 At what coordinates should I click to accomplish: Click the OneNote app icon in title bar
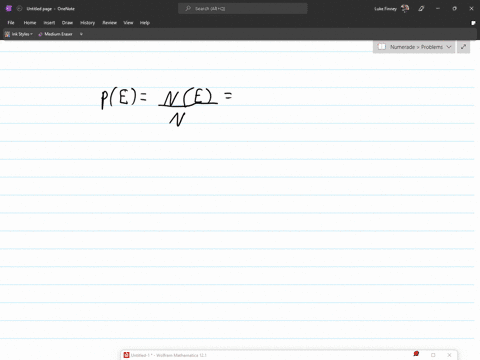[9, 9]
